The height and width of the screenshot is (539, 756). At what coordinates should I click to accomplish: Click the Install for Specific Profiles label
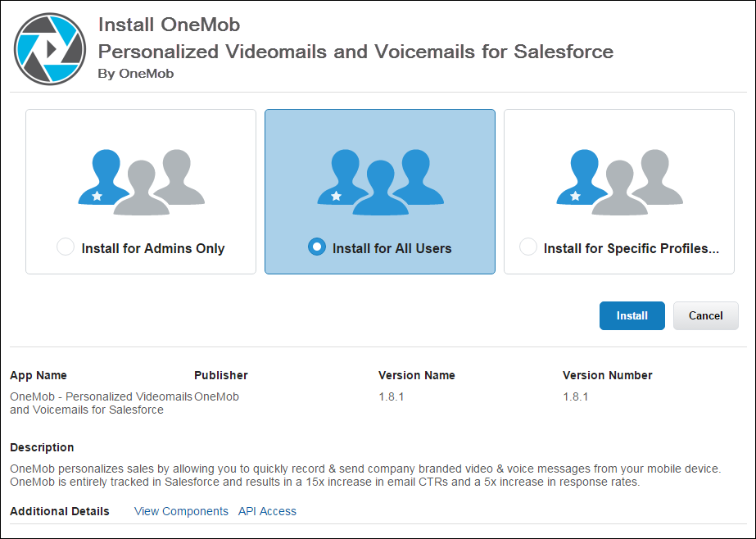tap(632, 248)
